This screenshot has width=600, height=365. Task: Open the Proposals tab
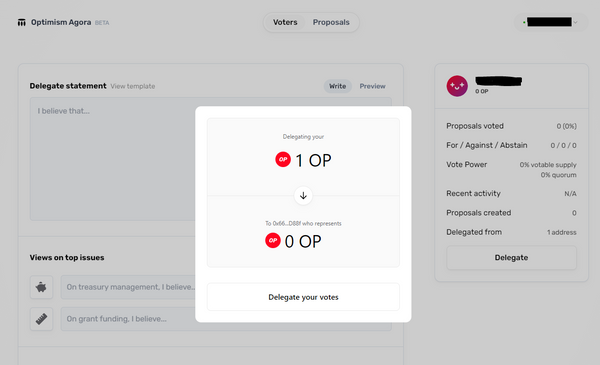tap(331, 22)
